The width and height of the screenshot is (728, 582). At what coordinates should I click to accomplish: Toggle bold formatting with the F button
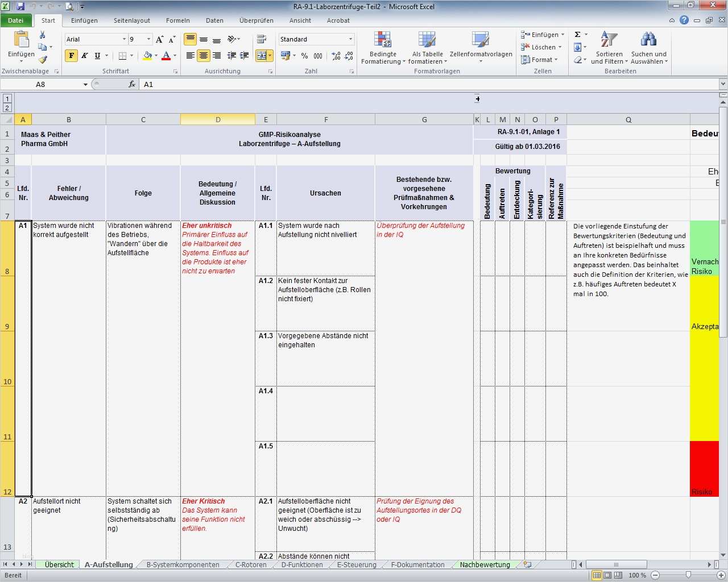coord(71,56)
